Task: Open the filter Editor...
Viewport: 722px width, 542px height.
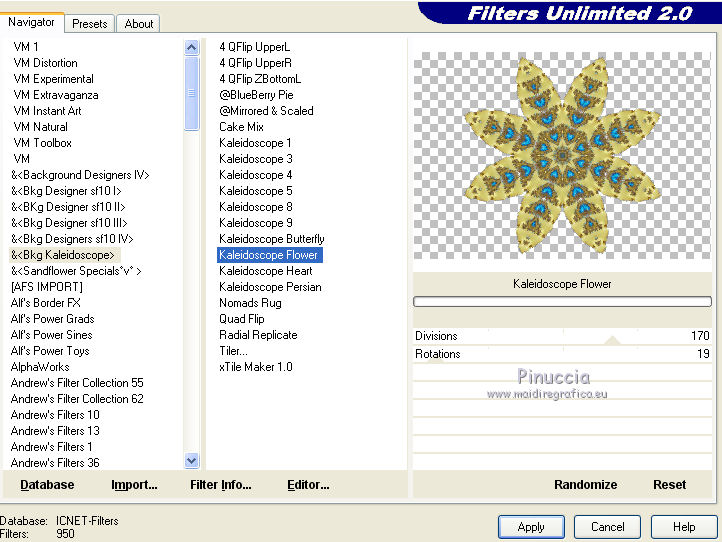Action: pos(308,484)
